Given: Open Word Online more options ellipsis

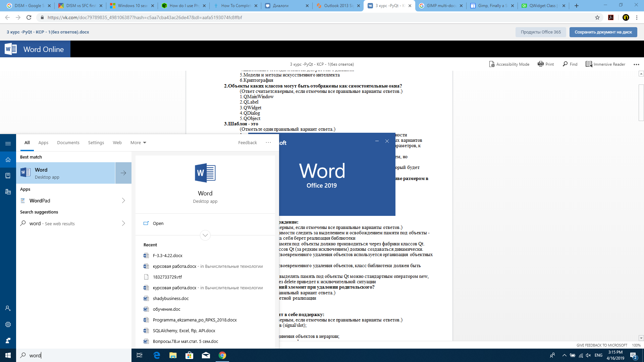Looking at the screenshot, I should [636, 64].
